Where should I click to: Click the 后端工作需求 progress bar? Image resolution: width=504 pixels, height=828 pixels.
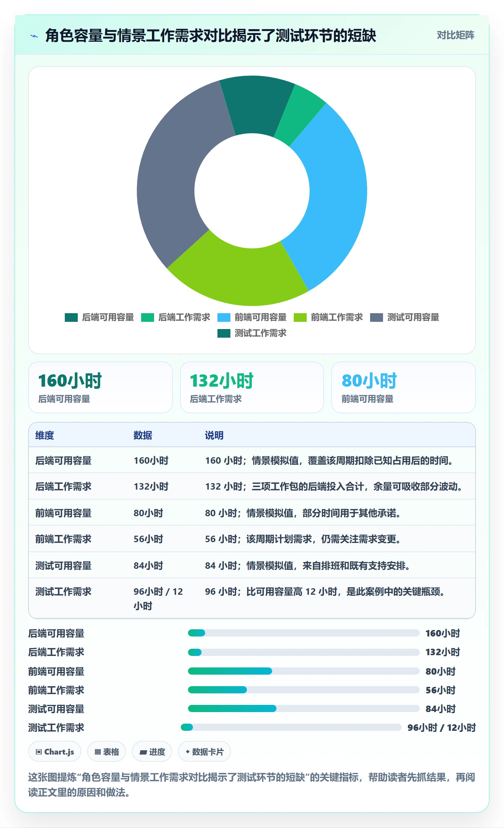[303, 652]
